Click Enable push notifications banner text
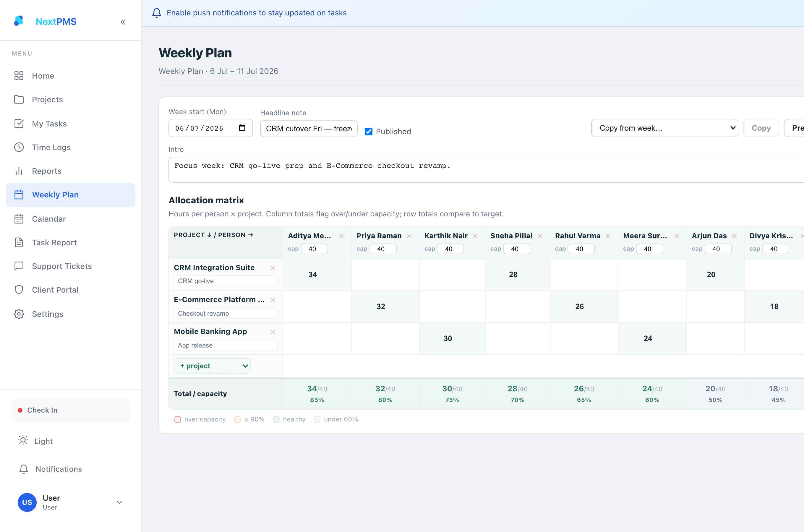Image resolution: width=804 pixels, height=532 pixels. (x=257, y=13)
